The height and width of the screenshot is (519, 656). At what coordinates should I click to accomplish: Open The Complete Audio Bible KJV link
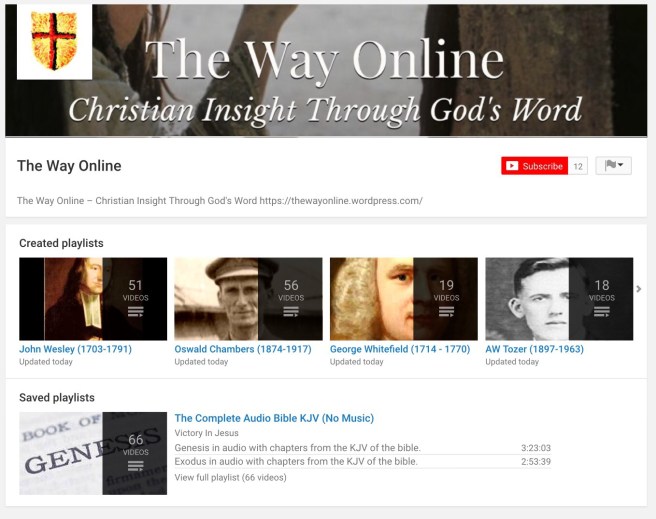tap(274, 418)
